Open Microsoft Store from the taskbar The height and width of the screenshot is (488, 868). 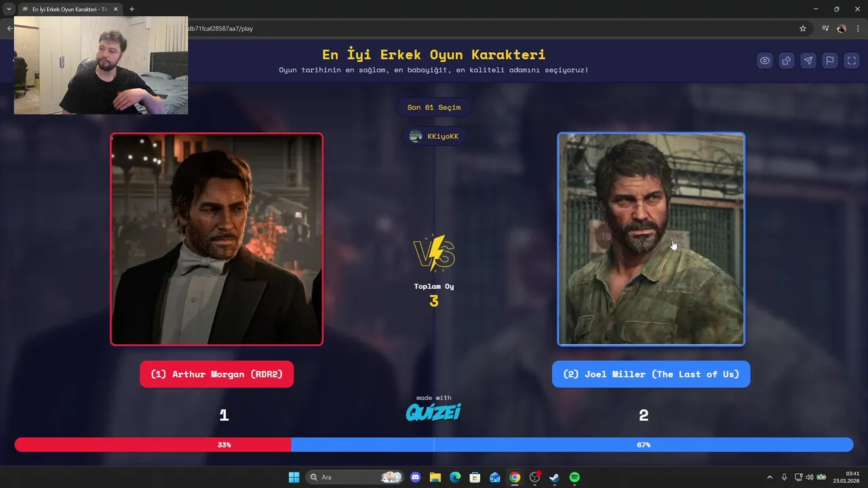(475, 477)
